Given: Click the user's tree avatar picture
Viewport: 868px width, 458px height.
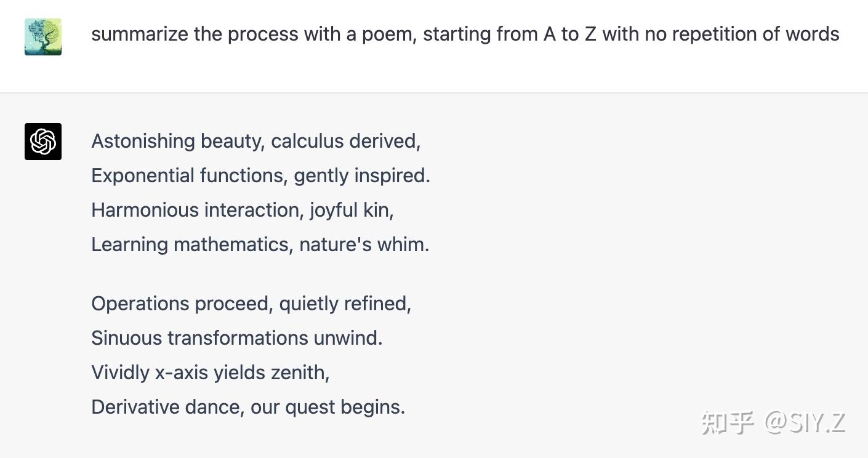Looking at the screenshot, I should click(43, 37).
